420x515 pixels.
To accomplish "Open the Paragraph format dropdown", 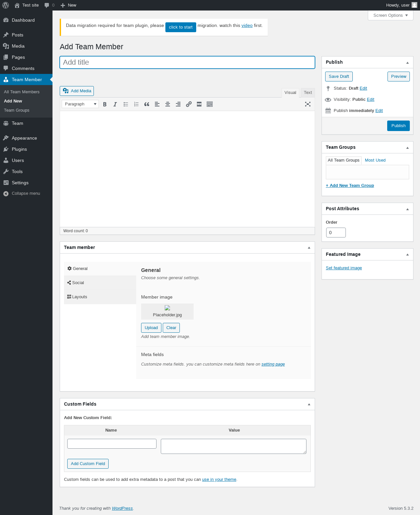I will click(x=80, y=104).
